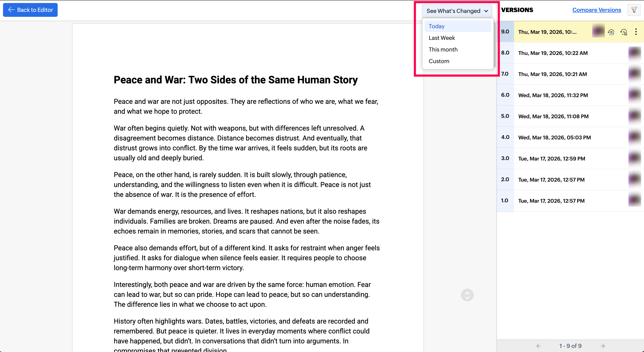Screen dimensions: 644x352
Task: Click create-copy-from-version icon on version 9.0
Action: coord(624,32)
